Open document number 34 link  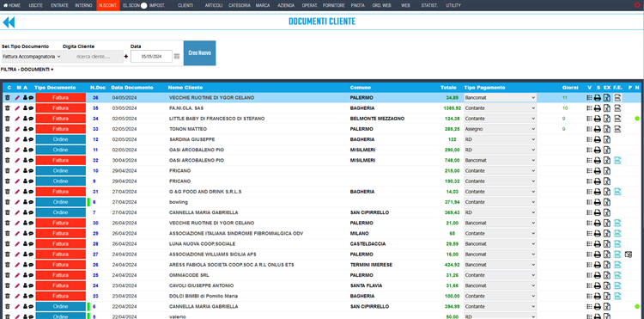tap(95, 119)
